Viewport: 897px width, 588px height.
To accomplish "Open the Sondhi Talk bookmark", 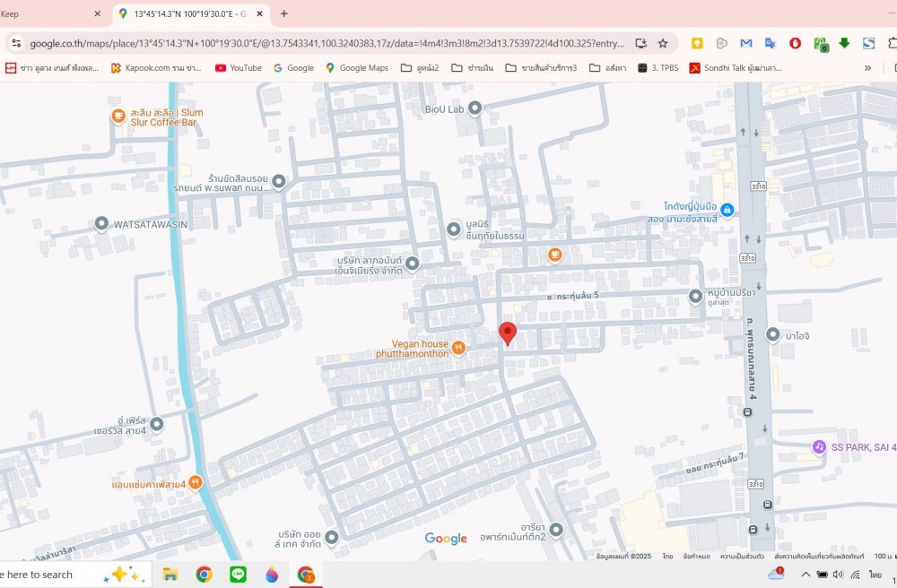I will [x=736, y=68].
